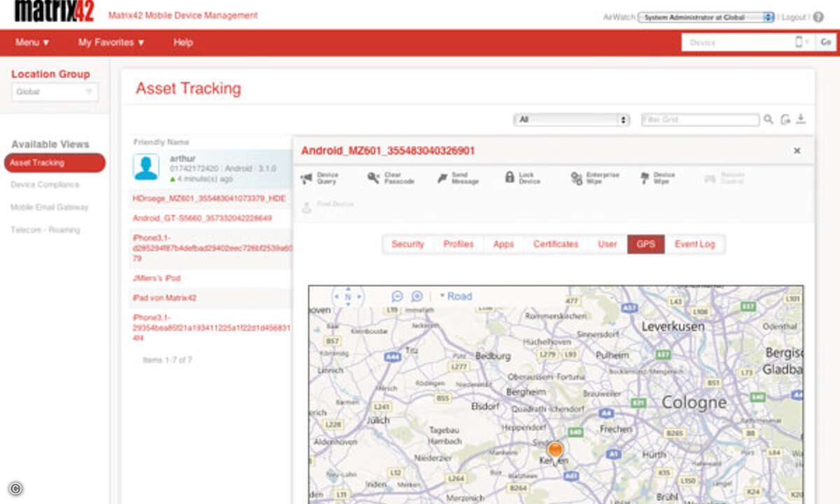Open the Location Group Global dropdown

pyautogui.click(x=55, y=92)
